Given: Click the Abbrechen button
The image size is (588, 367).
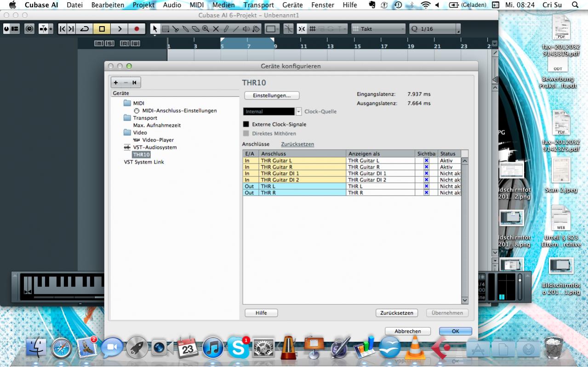Looking at the screenshot, I should tap(408, 331).
